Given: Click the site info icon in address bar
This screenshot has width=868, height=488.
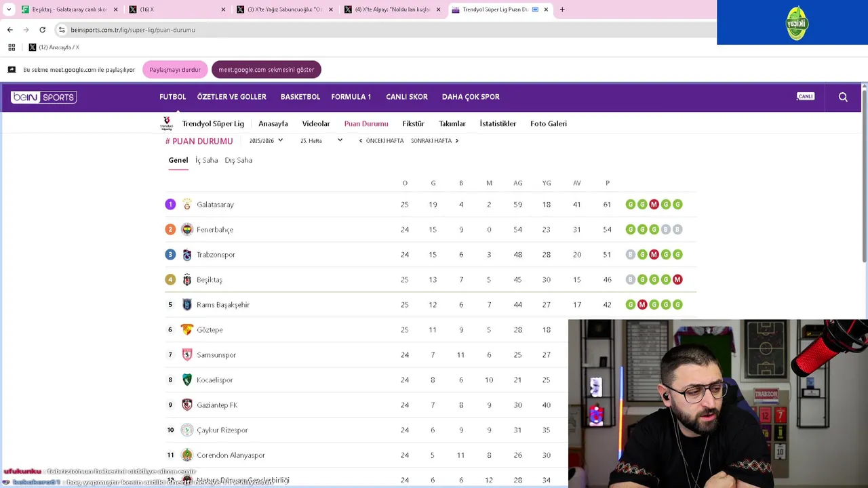Looking at the screenshot, I should [62, 30].
